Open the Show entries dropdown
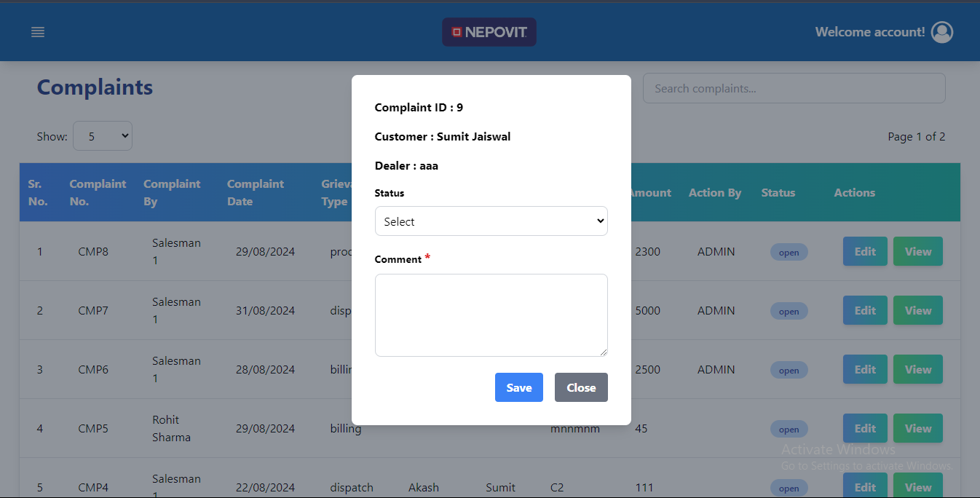 103,136
